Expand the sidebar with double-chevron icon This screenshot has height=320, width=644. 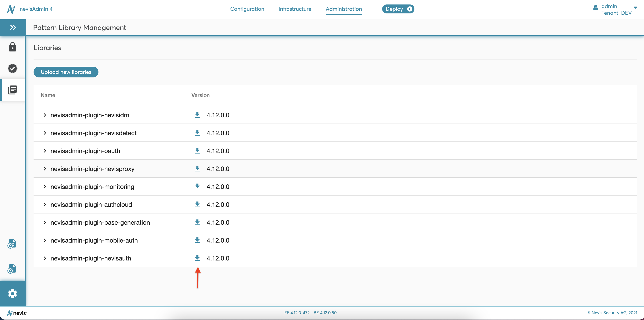[13, 27]
